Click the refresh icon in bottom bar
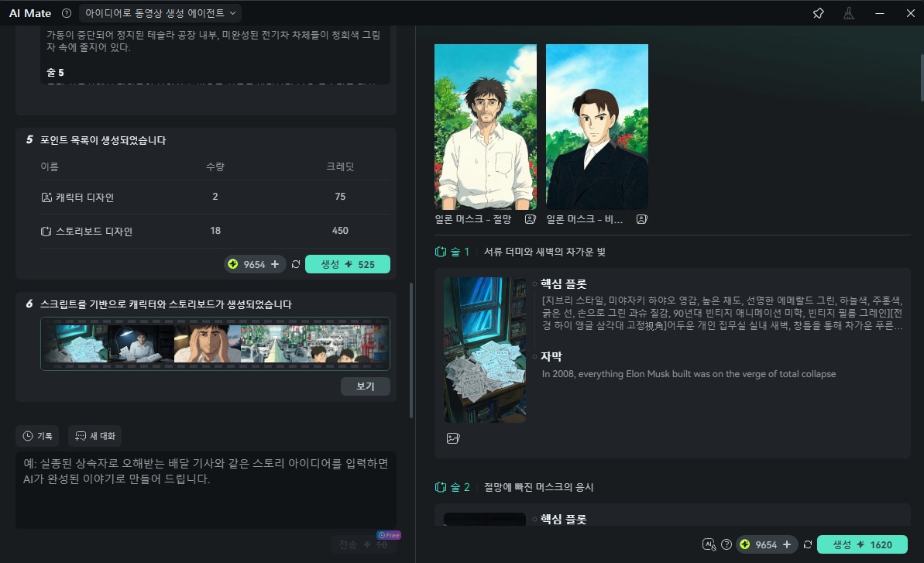The width and height of the screenshot is (924, 563). tap(808, 544)
